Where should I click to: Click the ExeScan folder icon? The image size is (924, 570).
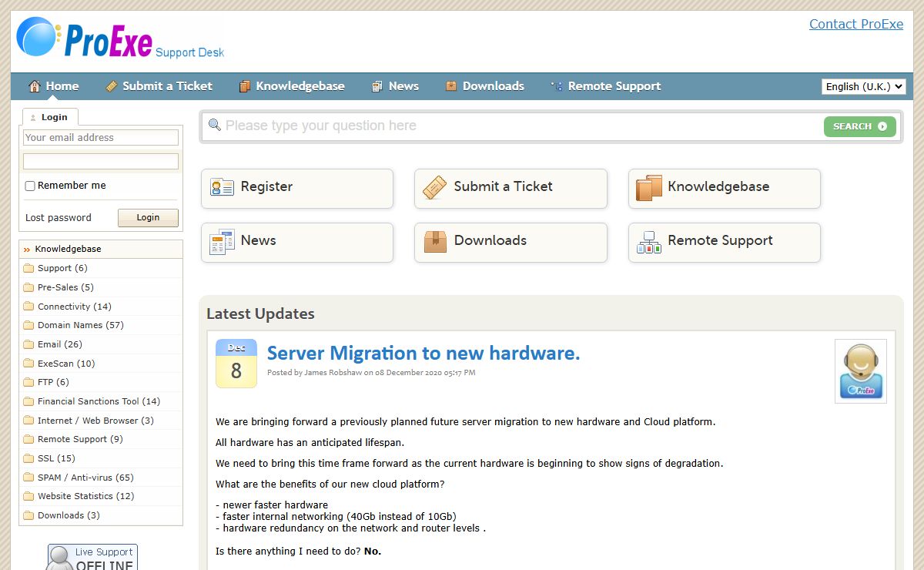tap(28, 364)
